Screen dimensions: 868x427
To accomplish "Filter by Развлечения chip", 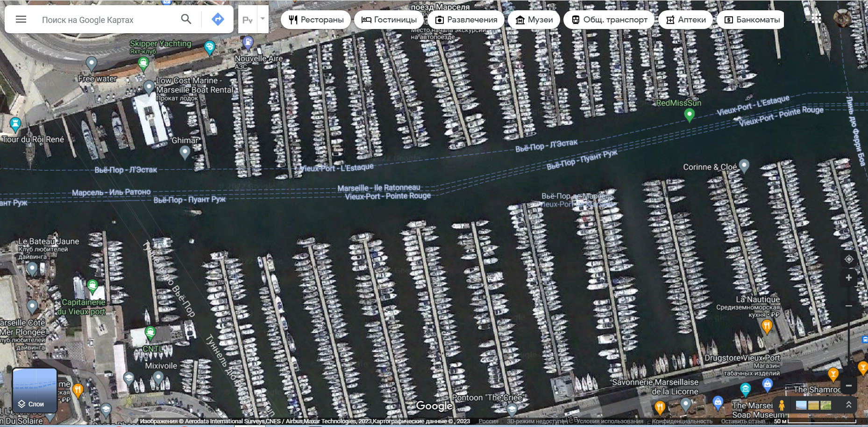I will pos(466,20).
